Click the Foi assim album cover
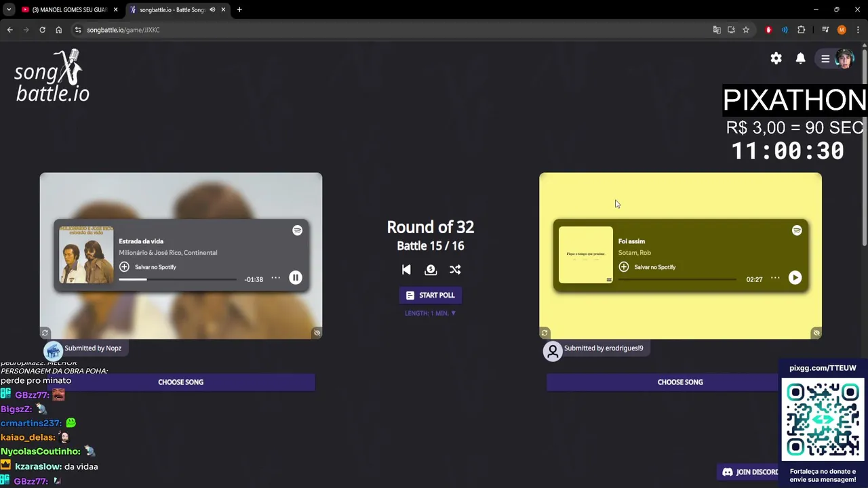The image size is (868, 488). 586,254
